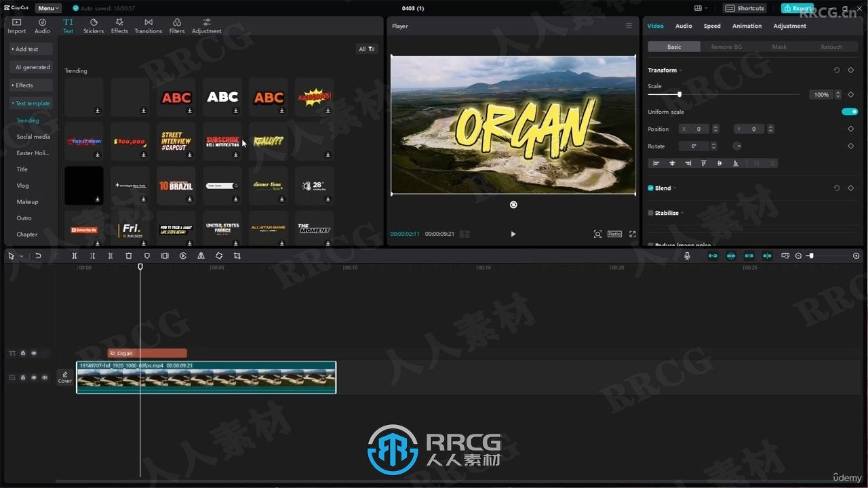Open the Stickers panel

point(94,26)
